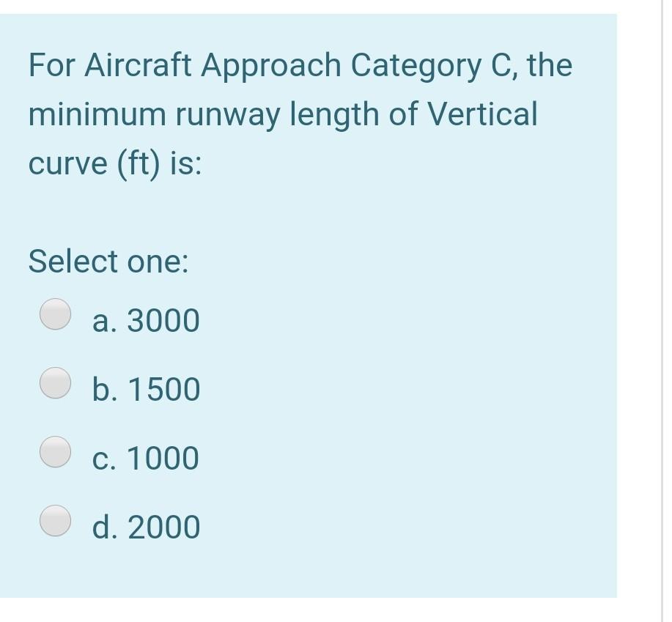The width and height of the screenshot is (672, 622).
Task: Choose option c by clicking its label text
Action: [145, 458]
